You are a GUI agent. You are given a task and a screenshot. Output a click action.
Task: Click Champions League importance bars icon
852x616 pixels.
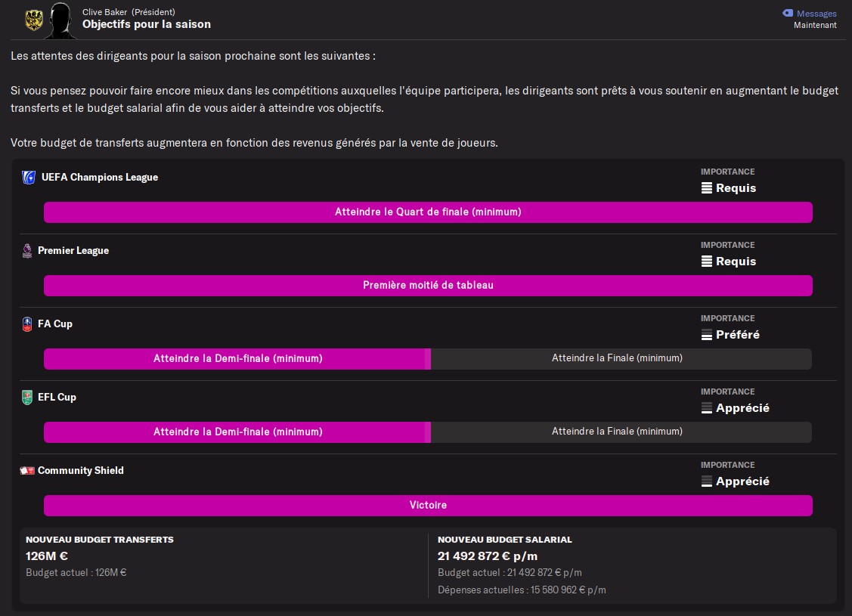(706, 188)
